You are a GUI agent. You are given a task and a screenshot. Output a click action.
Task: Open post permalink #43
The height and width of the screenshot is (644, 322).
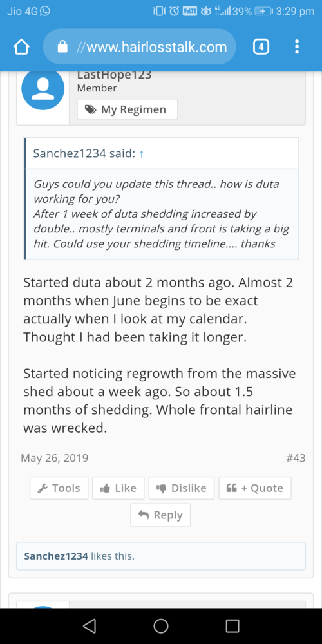(296, 458)
